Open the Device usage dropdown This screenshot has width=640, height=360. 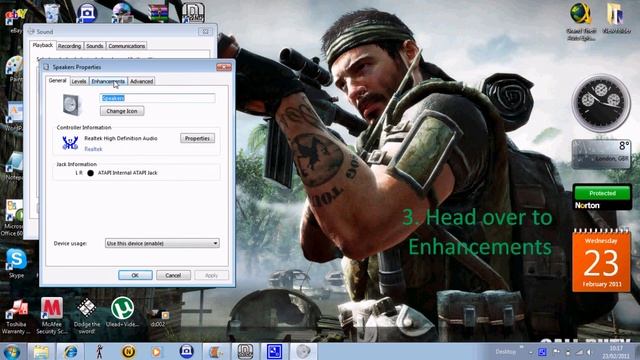click(x=162, y=243)
